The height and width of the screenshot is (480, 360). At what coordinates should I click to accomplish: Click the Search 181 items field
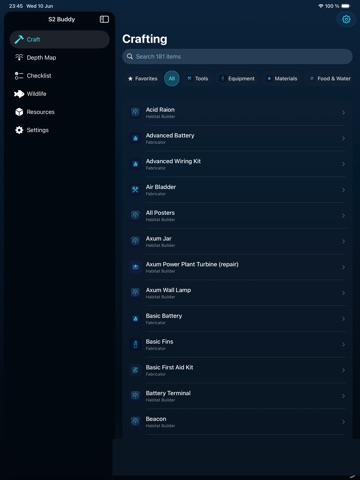pos(237,57)
